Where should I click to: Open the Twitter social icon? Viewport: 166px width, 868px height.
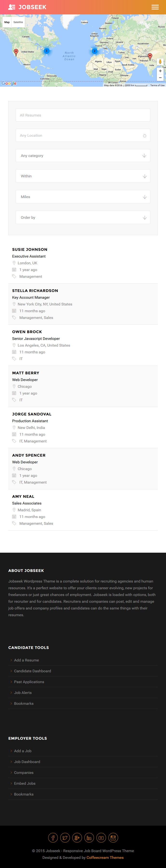65,837
